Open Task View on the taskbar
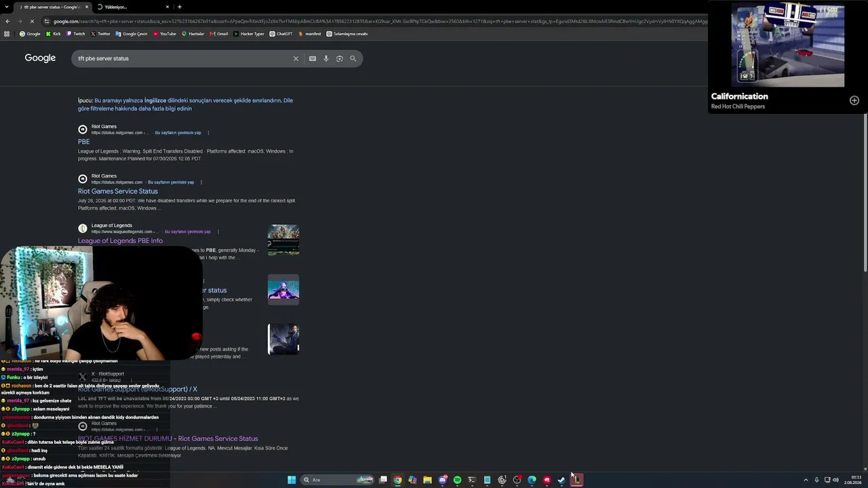 pyautogui.click(x=383, y=480)
